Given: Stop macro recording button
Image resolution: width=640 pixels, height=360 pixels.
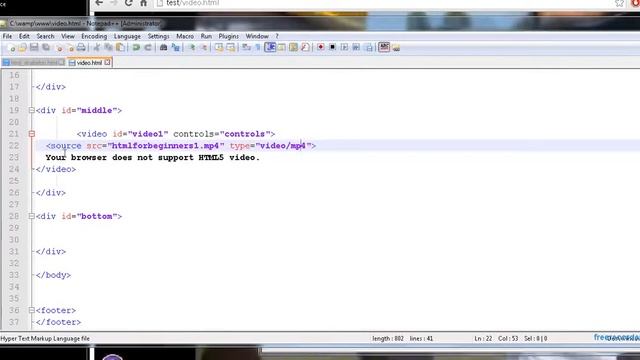Looking at the screenshot, I should [332, 47].
